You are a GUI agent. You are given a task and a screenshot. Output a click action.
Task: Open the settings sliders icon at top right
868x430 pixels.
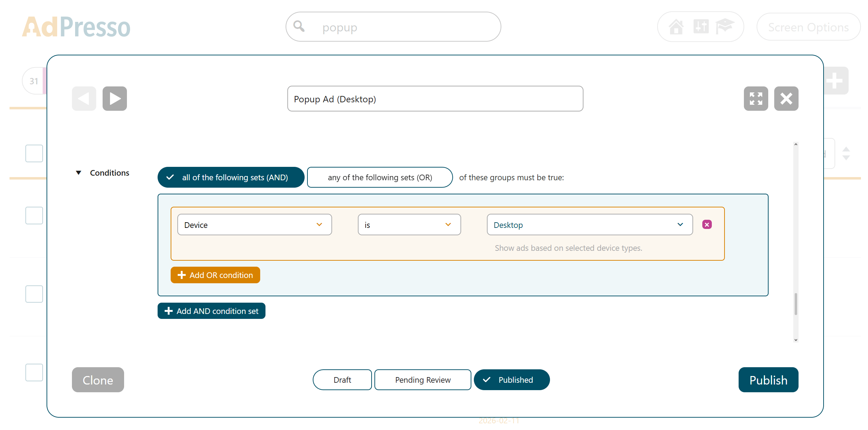tap(701, 26)
